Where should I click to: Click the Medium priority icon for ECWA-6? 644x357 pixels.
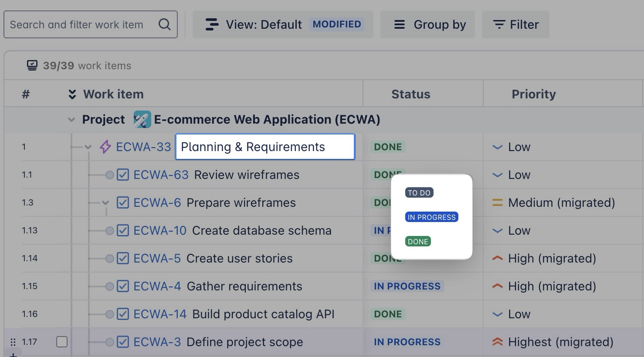(x=497, y=202)
